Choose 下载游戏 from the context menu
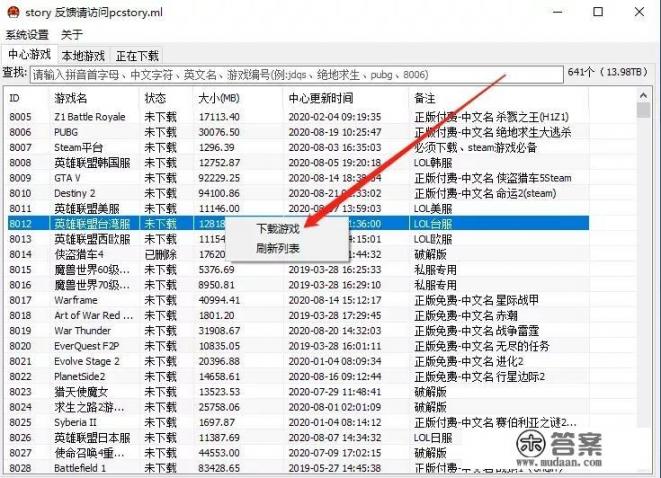Viewport: 661px width, 478px height. tap(278, 229)
